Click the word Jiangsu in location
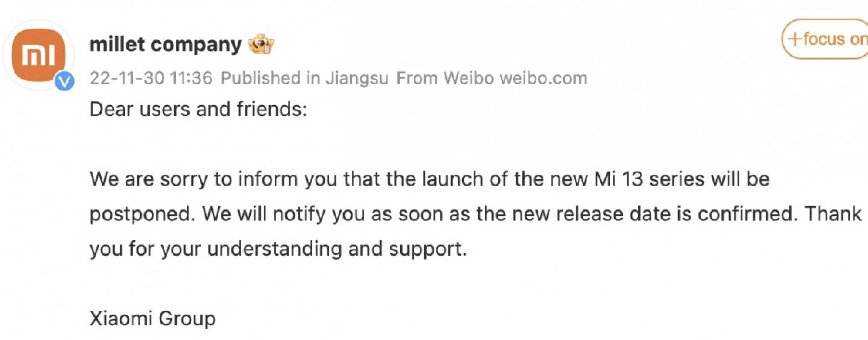The image size is (868, 340). 357,78
